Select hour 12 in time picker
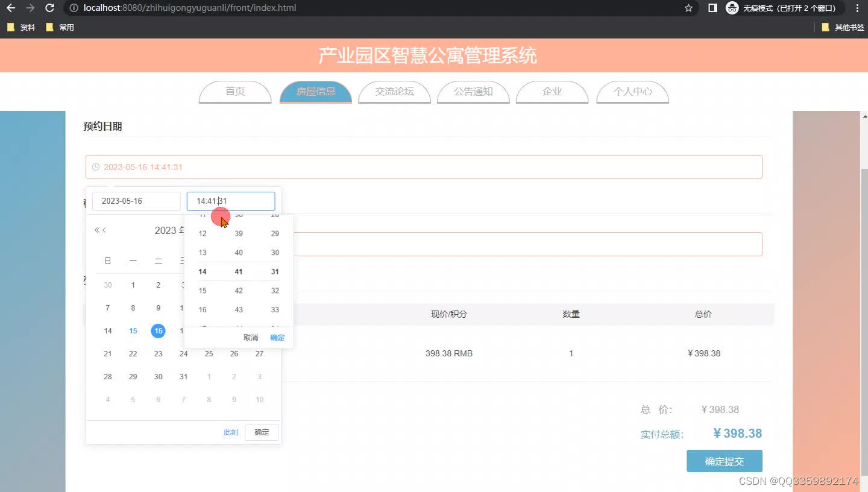Viewport: 868px width, 492px height. [203, 233]
